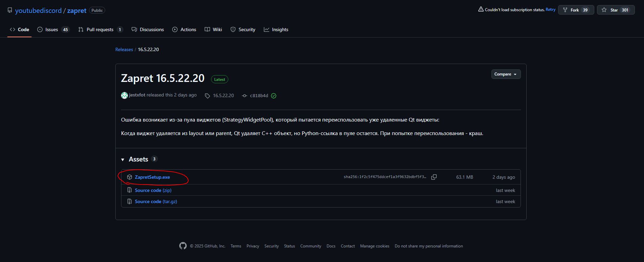Open the Status footer link

click(290, 246)
